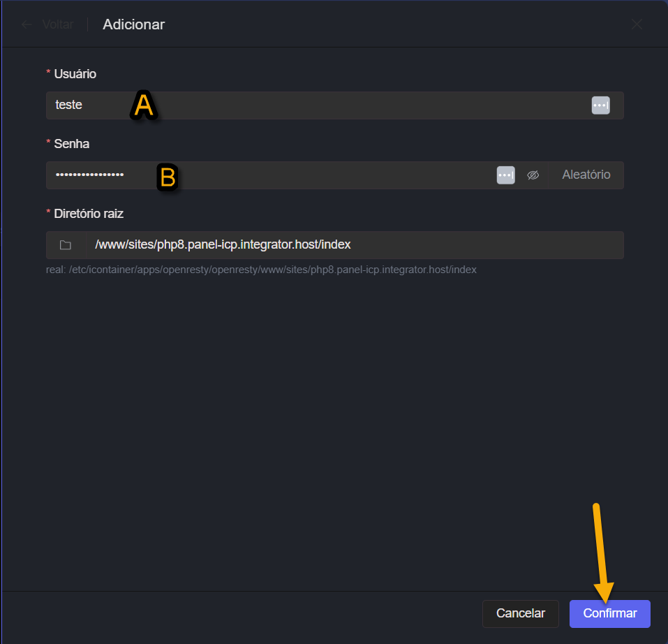Click the orange letter B marker
This screenshot has height=644, width=668.
[168, 177]
